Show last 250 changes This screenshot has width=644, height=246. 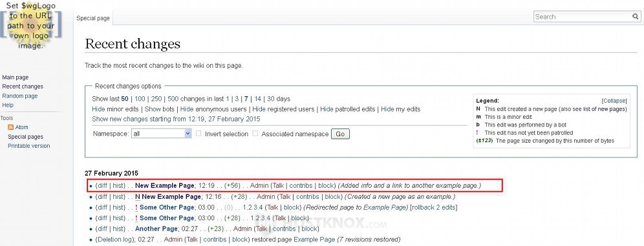[x=156, y=99]
